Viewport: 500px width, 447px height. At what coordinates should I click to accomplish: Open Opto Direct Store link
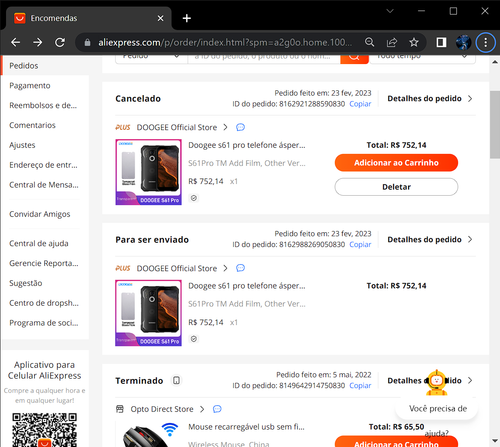[x=162, y=409]
